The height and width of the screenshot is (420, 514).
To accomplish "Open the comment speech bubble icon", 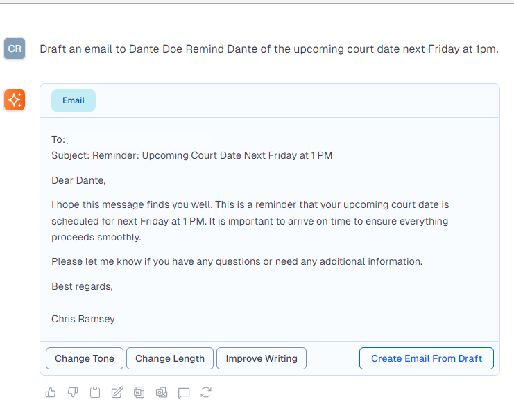I will (x=184, y=392).
